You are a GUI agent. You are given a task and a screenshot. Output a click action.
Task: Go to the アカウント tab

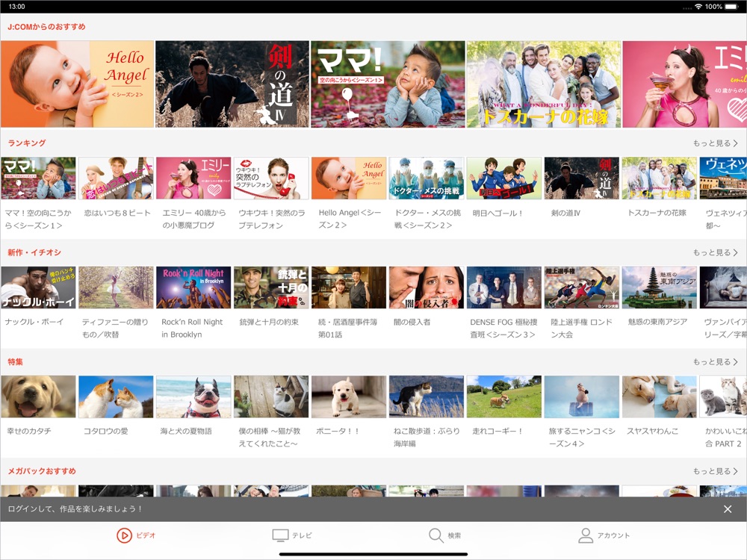click(604, 535)
